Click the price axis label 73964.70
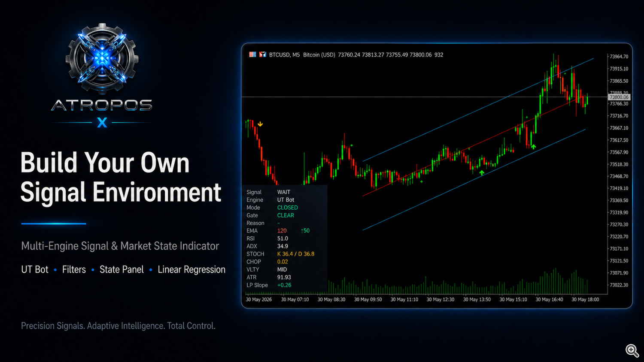Screen dimensions: 644x362 [619, 57]
